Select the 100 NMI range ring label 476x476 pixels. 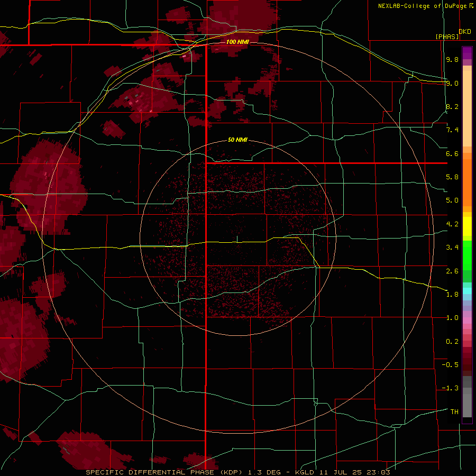pos(237,42)
